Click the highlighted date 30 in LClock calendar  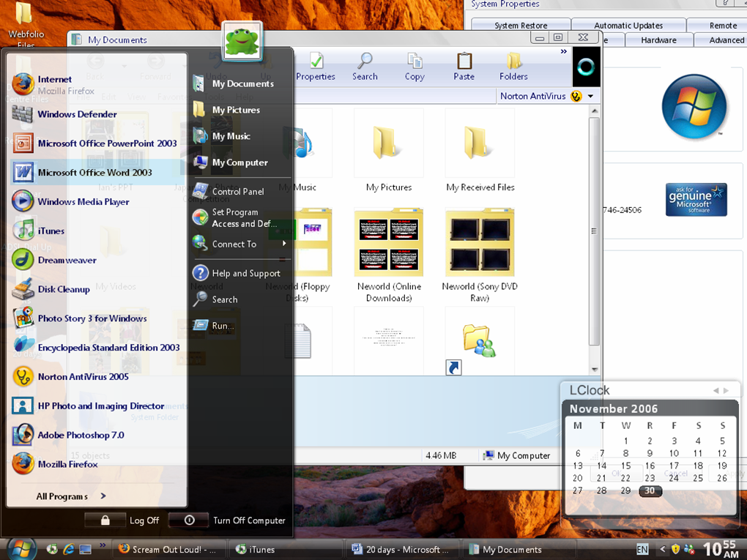click(650, 490)
